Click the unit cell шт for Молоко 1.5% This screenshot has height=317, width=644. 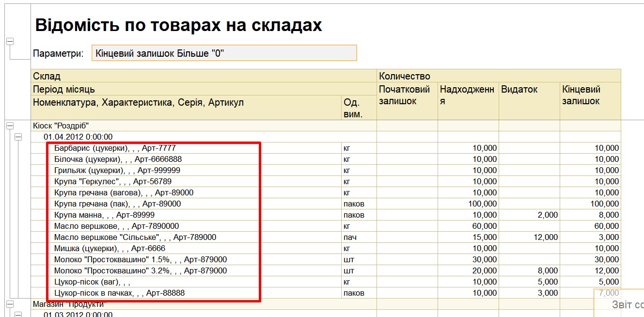[359, 260]
